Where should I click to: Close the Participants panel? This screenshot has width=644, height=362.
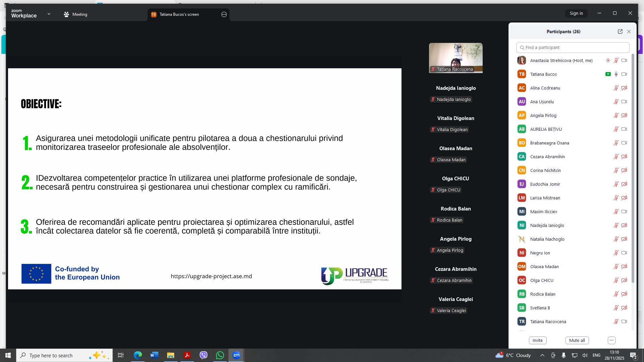pyautogui.click(x=629, y=32)
